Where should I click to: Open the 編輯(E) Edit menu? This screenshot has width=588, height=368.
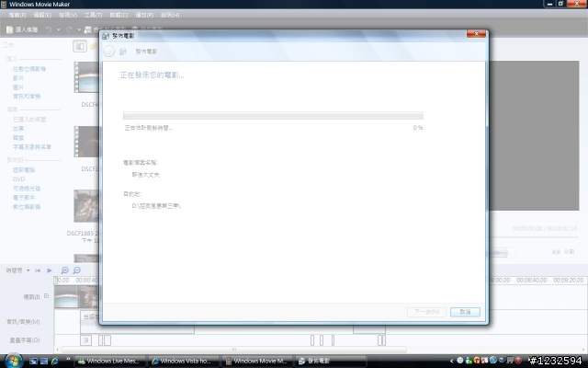(x=42, y=15)
